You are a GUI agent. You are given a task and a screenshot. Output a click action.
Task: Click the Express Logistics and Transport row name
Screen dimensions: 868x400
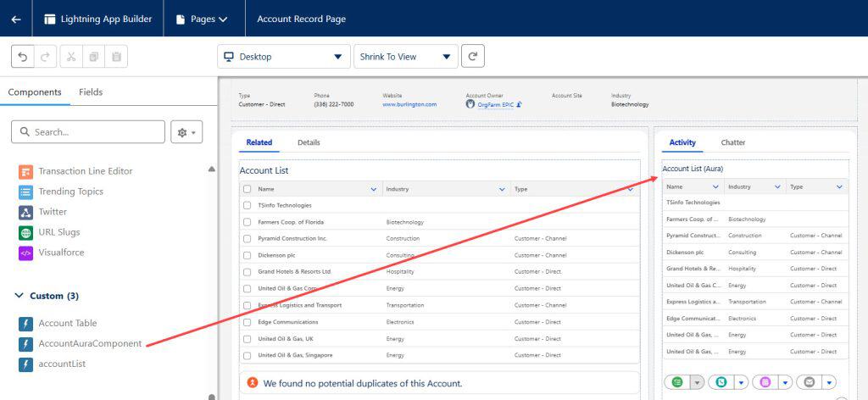point(299,305)
